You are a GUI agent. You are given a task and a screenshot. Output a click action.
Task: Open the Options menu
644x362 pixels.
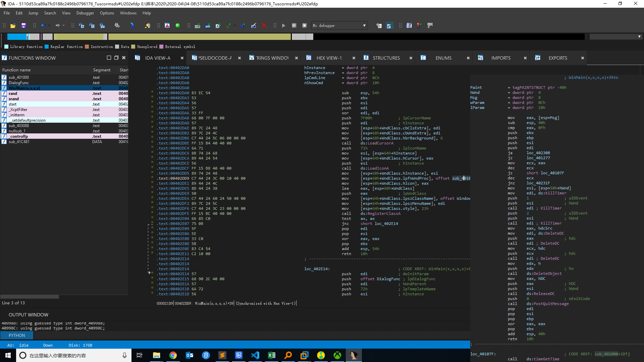[x=107, y=13]
